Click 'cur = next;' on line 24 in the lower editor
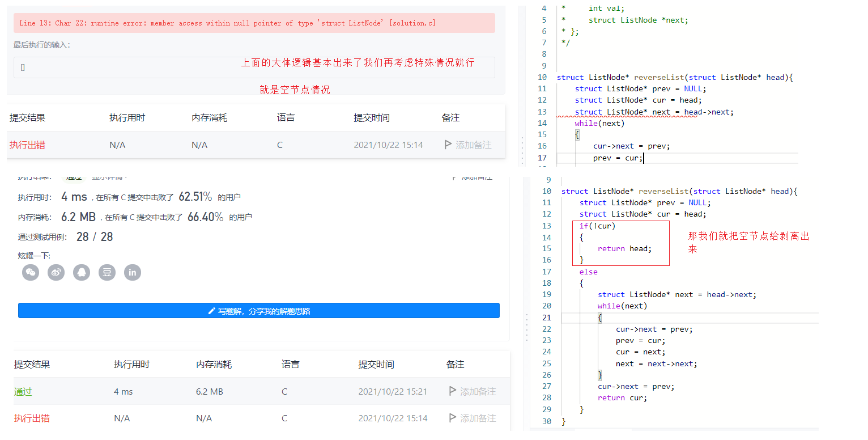Viewport: 868px width, 440px height. 641,352
